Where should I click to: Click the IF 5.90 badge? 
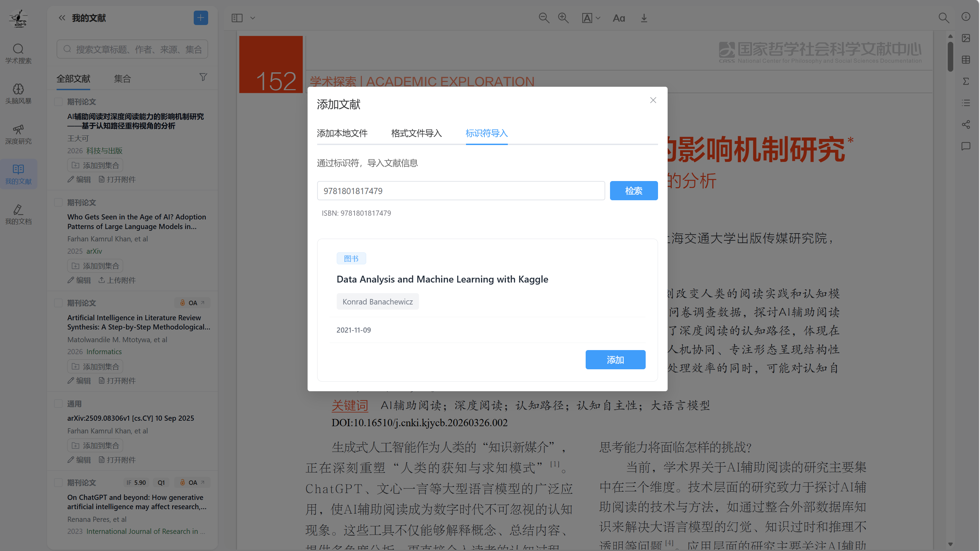click(136, 482)
